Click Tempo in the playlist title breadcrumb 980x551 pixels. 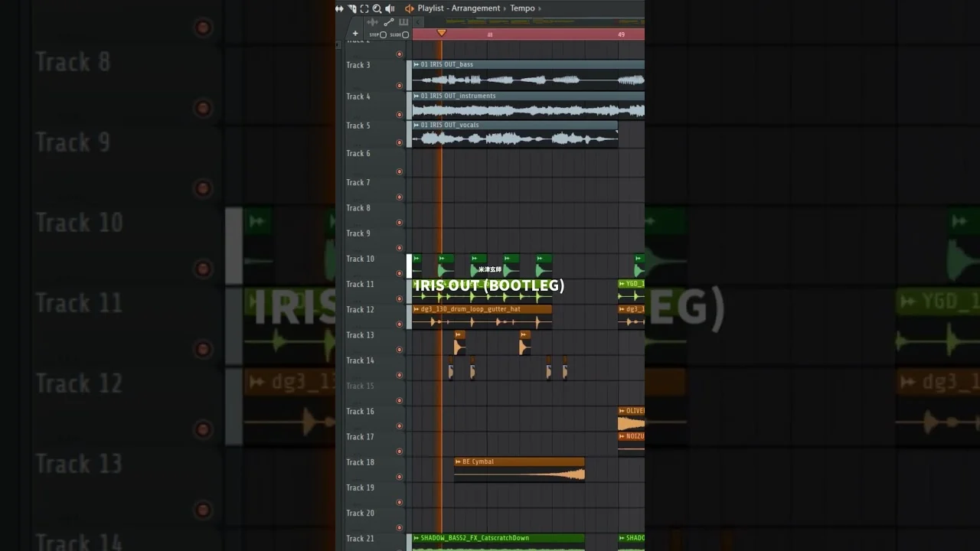(x=522, y=8)
